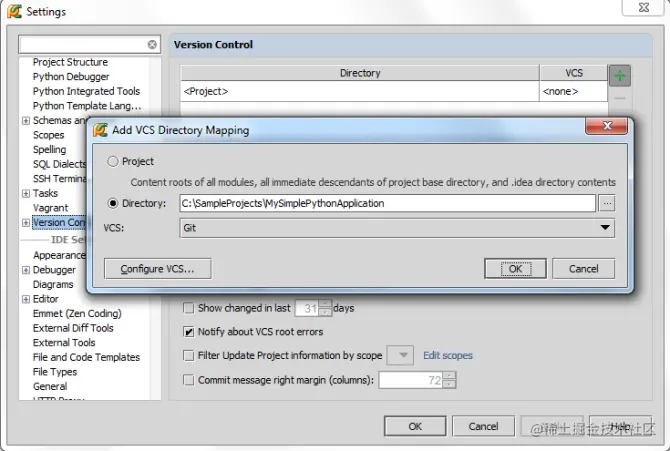Expand the Schemas tree node
Viewport: 670px width, 451px height.
[26, 121]
